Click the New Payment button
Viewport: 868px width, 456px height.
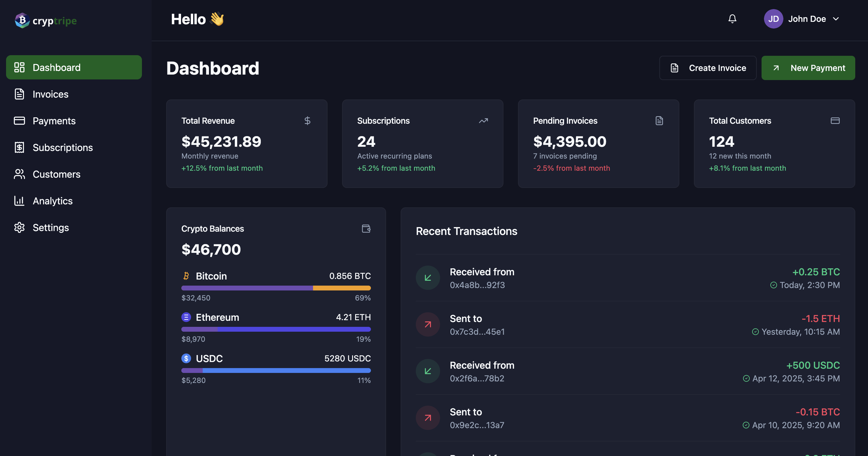pyautogui.click(x=808, y=68)
